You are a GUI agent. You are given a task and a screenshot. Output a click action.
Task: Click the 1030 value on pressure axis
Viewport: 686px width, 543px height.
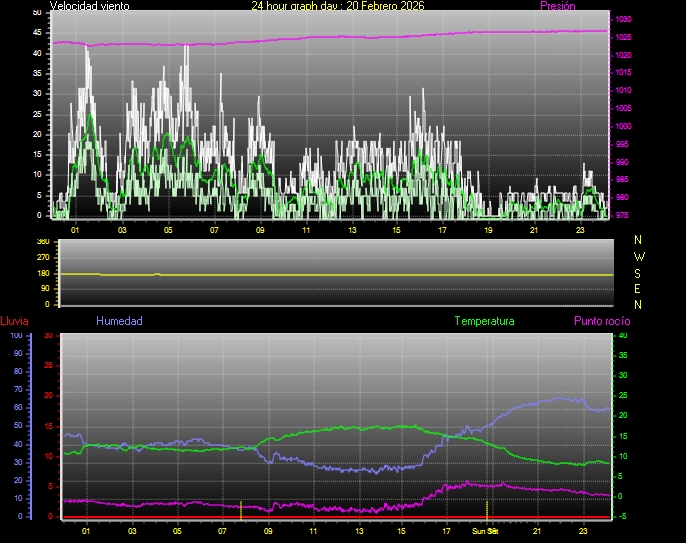[624, 20]
